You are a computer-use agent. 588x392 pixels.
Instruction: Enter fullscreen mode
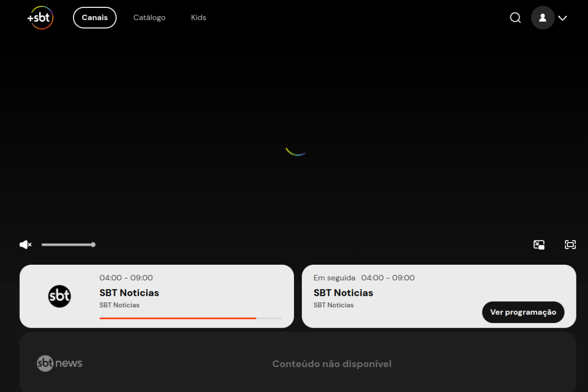tap(570, 244)
